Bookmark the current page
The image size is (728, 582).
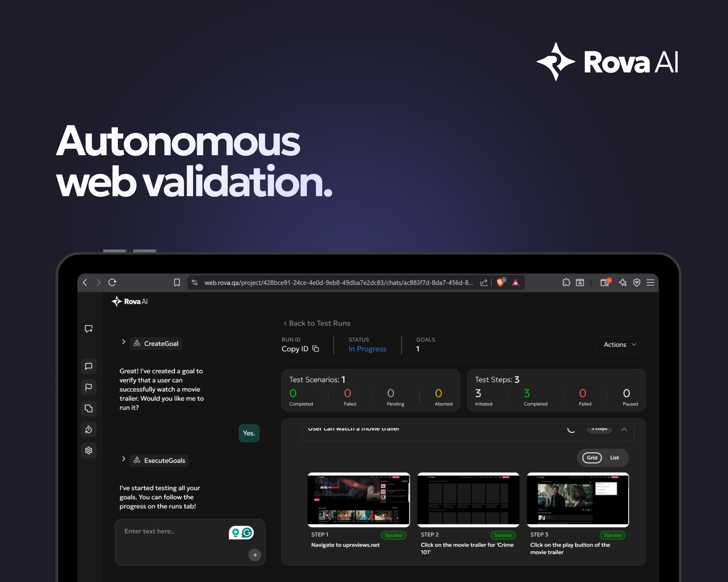point(177,282)
